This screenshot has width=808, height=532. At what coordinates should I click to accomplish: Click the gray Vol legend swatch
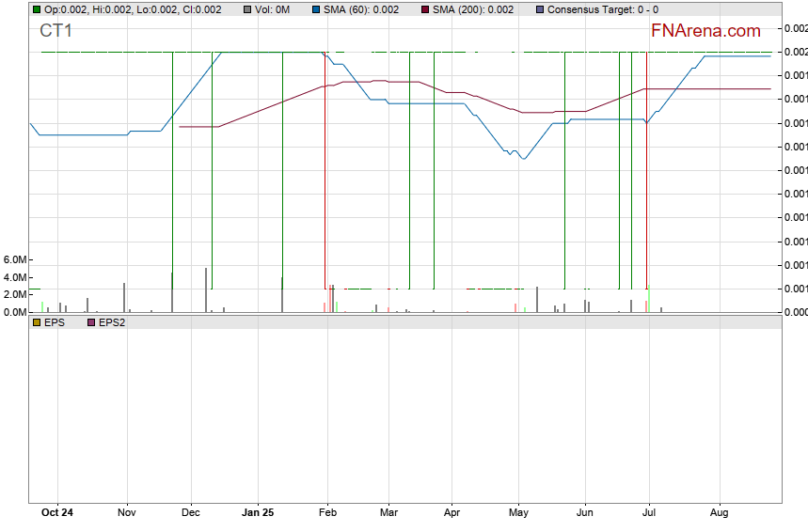point(247,9)
